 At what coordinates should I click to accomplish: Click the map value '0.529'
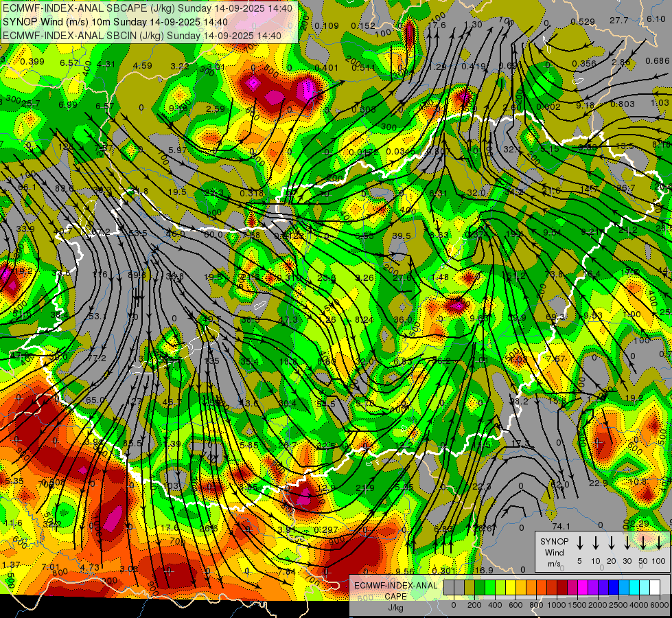tap(583, 21)
